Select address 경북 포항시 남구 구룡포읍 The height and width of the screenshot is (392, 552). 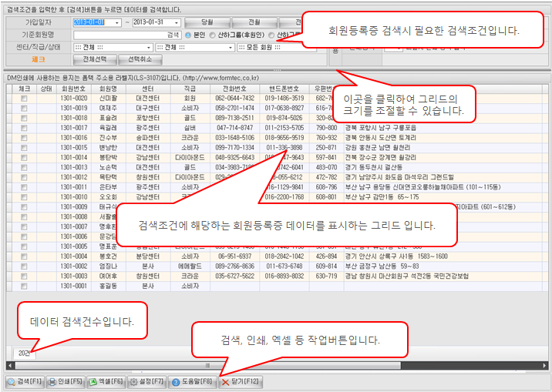tap(381, 128)
